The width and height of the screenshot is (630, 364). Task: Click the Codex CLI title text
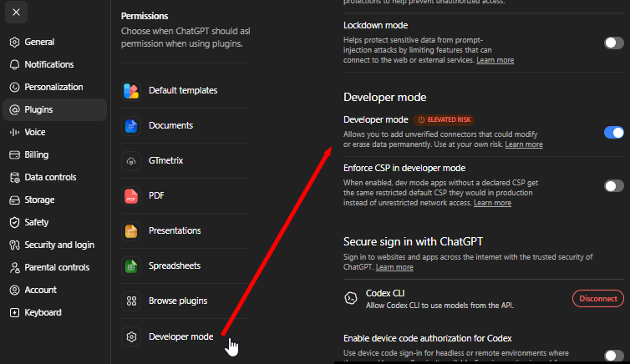tap(385, 293)
